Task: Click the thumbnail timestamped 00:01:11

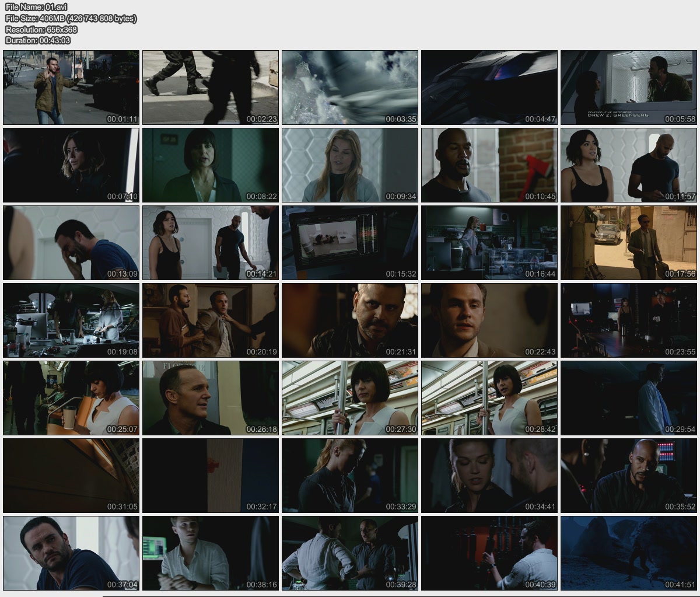Action: click(x=71, y=88)
